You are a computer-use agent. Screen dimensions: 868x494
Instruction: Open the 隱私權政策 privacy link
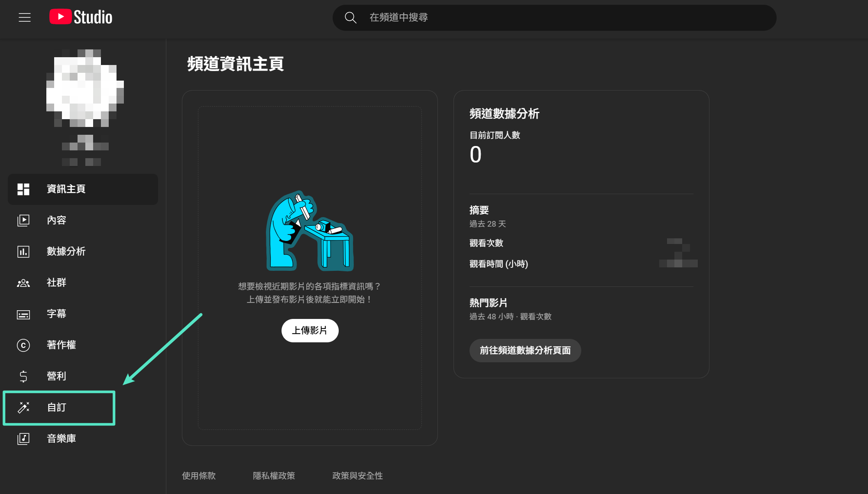(274, 475)
